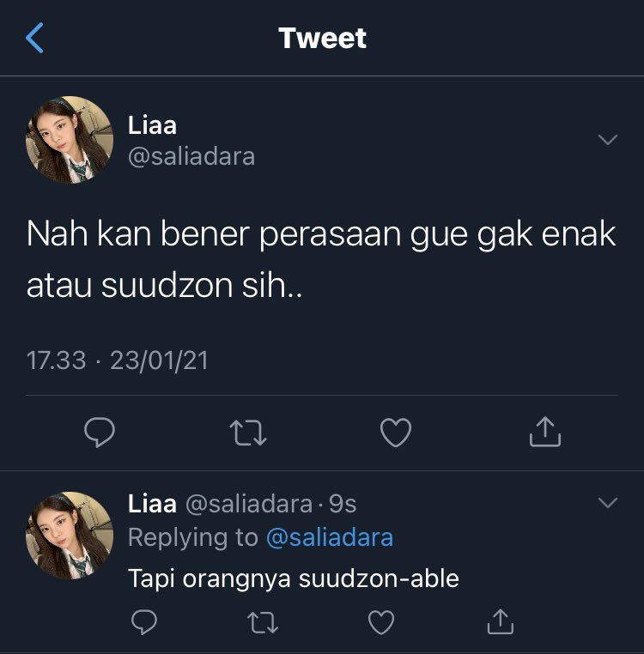Retweet the main tweet
The image size is (644, 654).
pyautogui.click(x=248, y=433)
